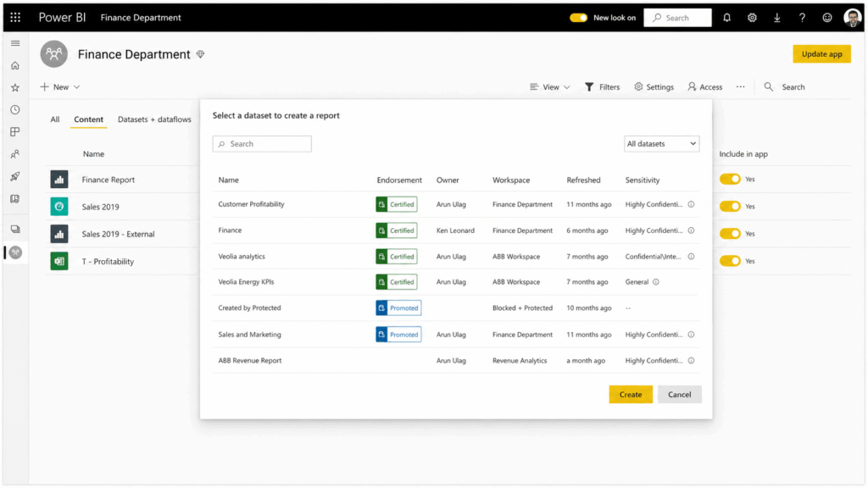Image resolution: width=868 pixels, height=488 pixels.
Task: Turn off New look toggle
Action: (578, 18)
